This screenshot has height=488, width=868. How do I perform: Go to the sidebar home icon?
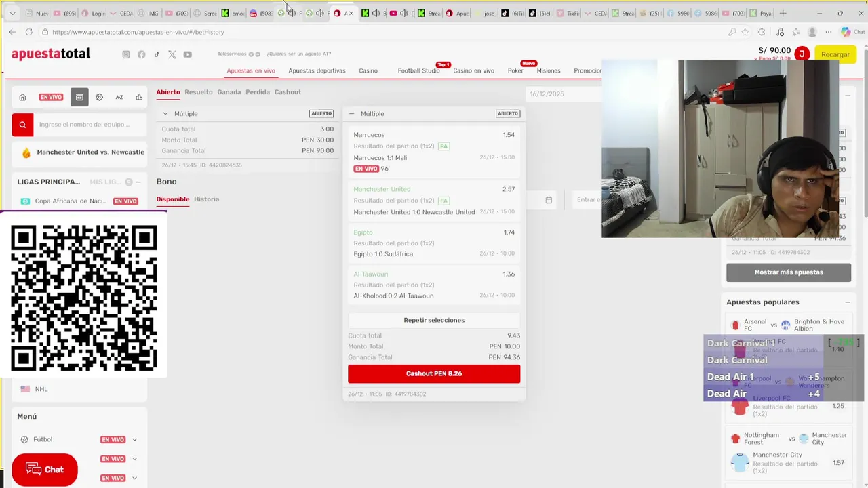point(22,97)
